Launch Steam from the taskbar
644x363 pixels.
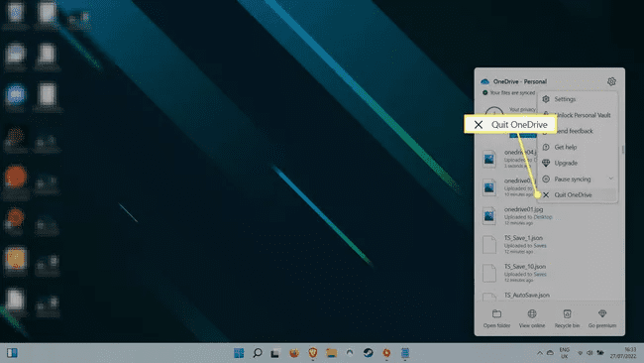point(368,353)
